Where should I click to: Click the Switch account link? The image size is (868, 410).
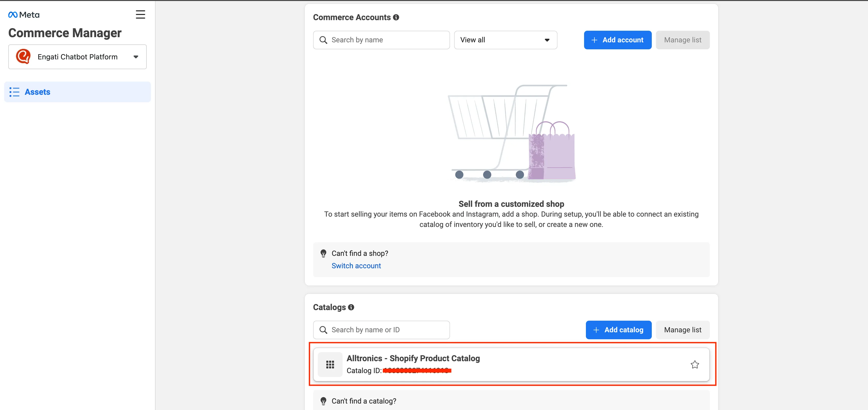356,266
